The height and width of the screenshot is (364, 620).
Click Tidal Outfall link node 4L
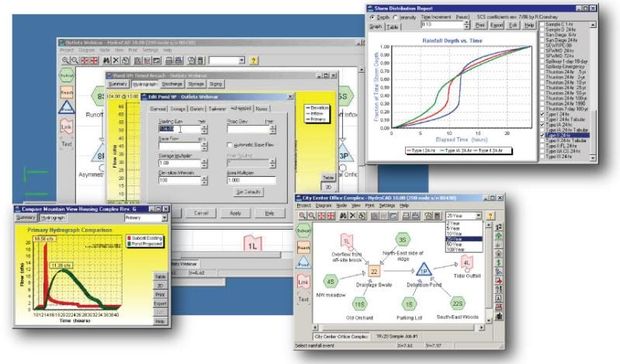click(467, 263)
